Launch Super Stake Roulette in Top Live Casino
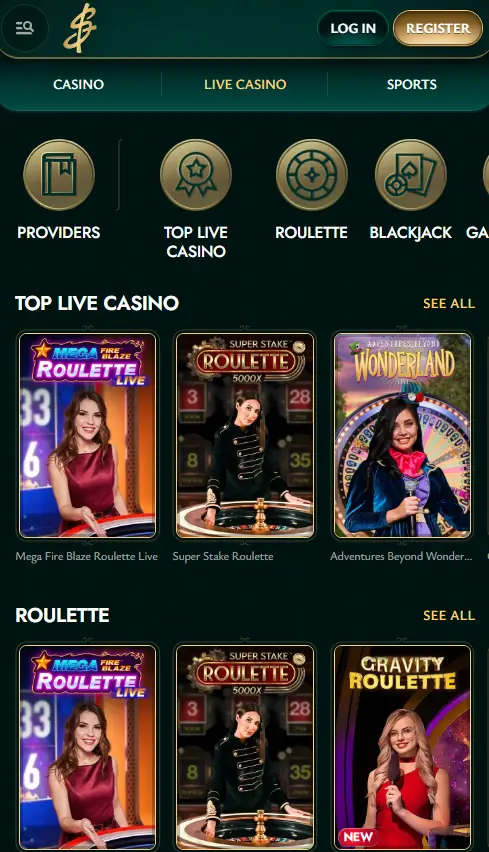This screenshot has width=489, height=852. coord(244,435)
